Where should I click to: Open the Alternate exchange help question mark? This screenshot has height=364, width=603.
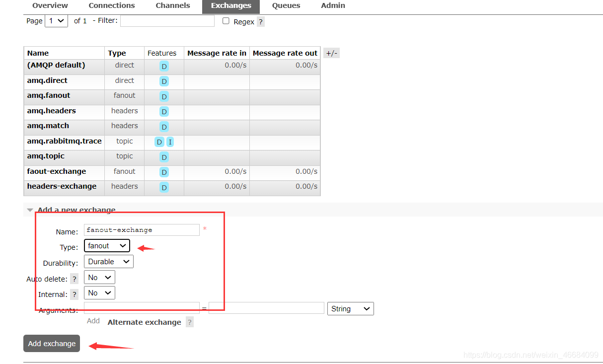click(x=189, y=322)
